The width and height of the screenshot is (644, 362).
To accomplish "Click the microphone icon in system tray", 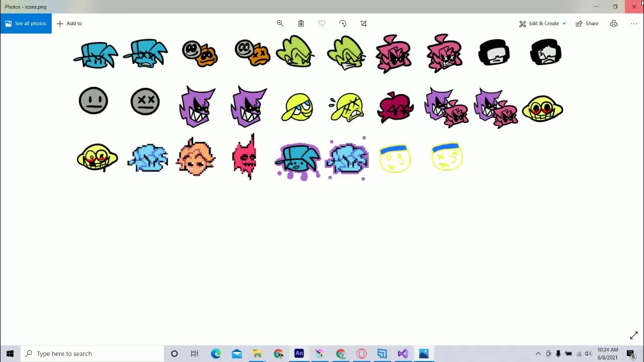I will (558, 353).
